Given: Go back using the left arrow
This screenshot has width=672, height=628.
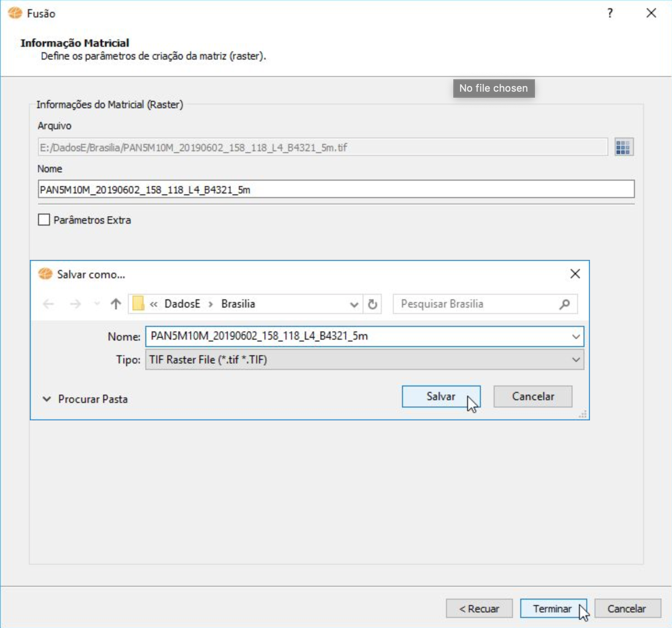Looking at the screenshot, I should (x=49, y=304).
